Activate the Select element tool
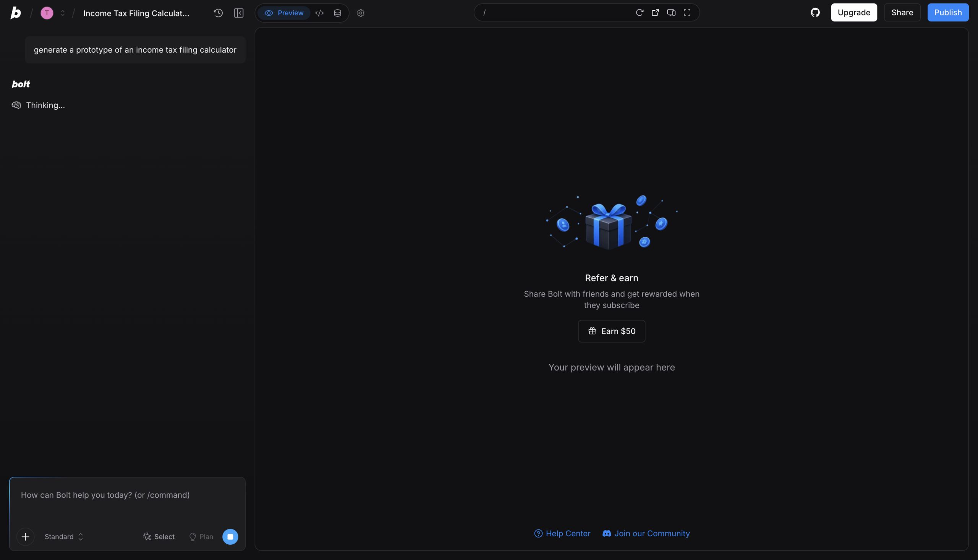 coord(159,537)
